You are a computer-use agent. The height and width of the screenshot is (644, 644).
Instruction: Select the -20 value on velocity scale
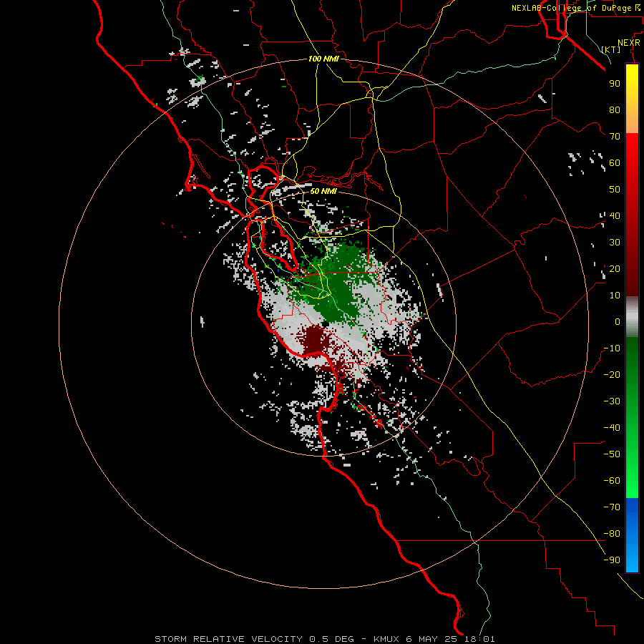(612, 374)
